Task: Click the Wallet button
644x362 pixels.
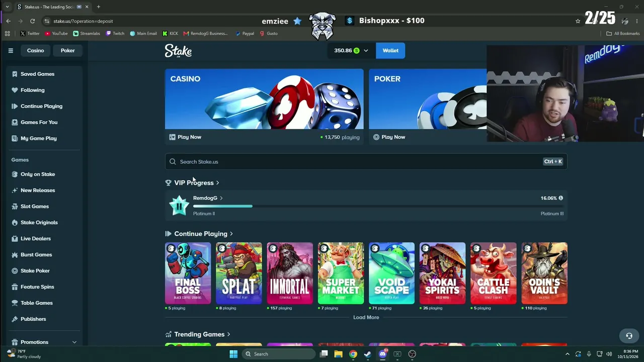Action: pyautogui.click(x=390, y=50)
